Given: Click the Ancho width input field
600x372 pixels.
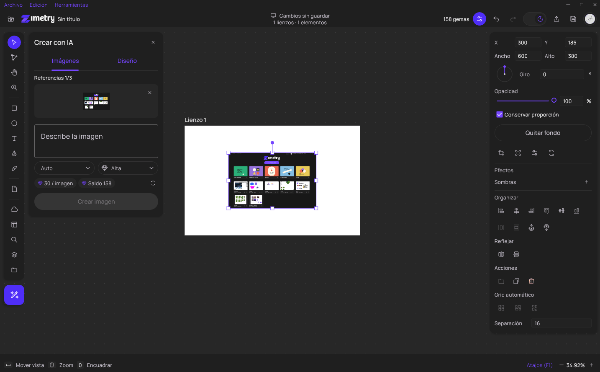Looking at the screenshot, I should (528, 56).
